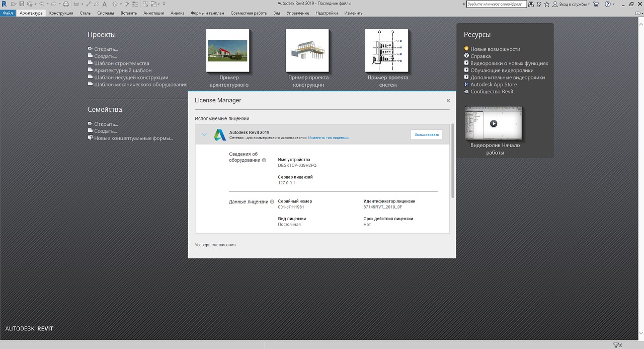The height and width of the screenshot is (349, 644).
Task: Click the Изменить тип лицензии link
Action: click(328, 137)
